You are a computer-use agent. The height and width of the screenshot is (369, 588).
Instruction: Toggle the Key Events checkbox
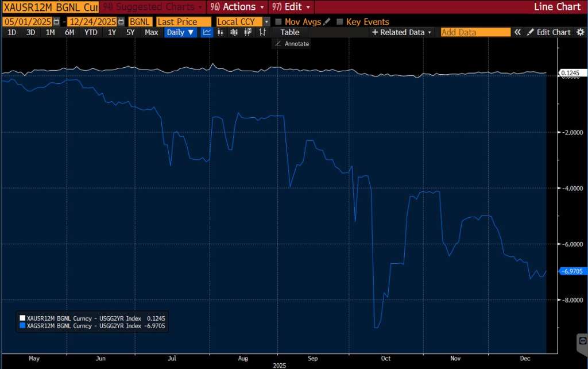click(x=340, y=22)
